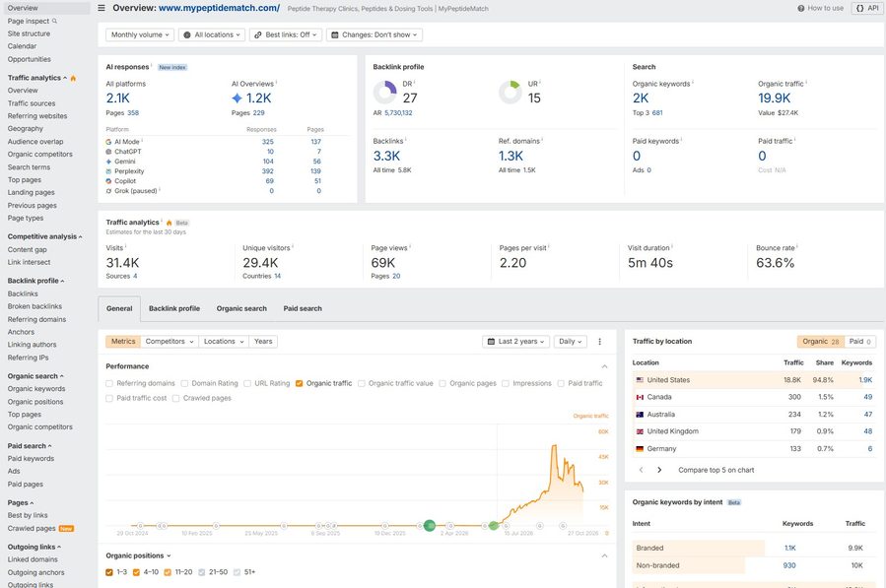Open the All locations dropdown

211,35
